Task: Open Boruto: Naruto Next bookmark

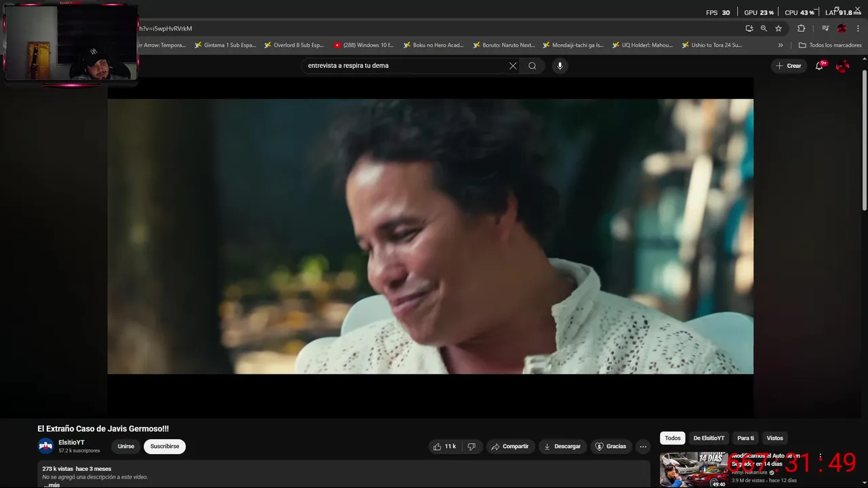Action: pos(503,45)
